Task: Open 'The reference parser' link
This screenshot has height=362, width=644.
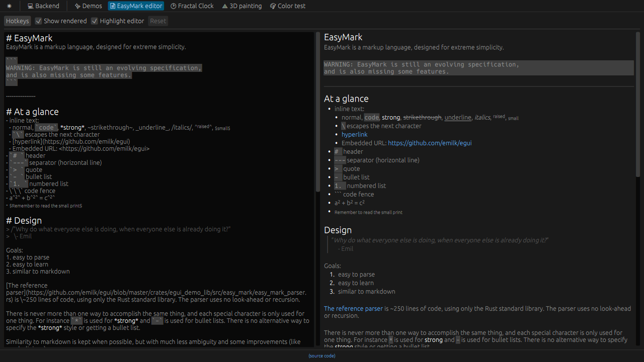Action: tap(353, 309)
